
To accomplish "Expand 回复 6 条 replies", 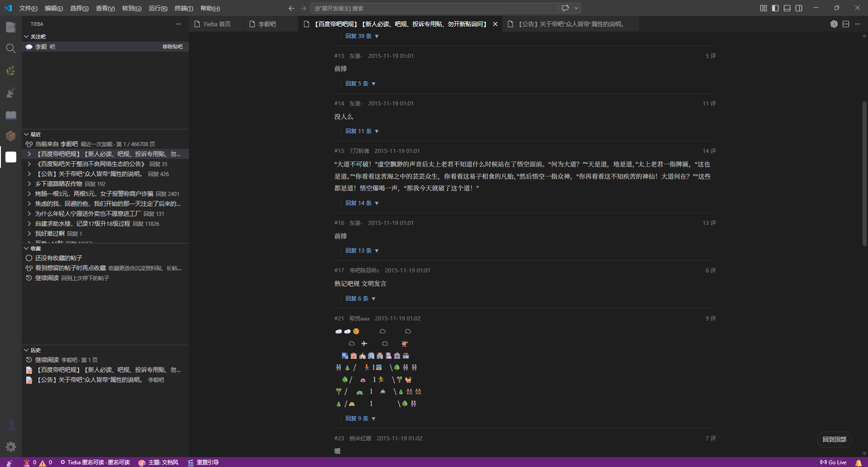I will tap(360, 299).
